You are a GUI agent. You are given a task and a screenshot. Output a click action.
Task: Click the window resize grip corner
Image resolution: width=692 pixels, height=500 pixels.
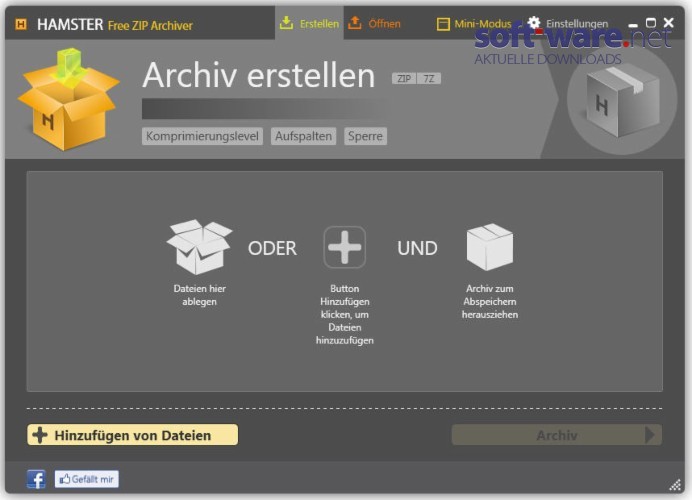pyautogui.click(x=675, y=485)
